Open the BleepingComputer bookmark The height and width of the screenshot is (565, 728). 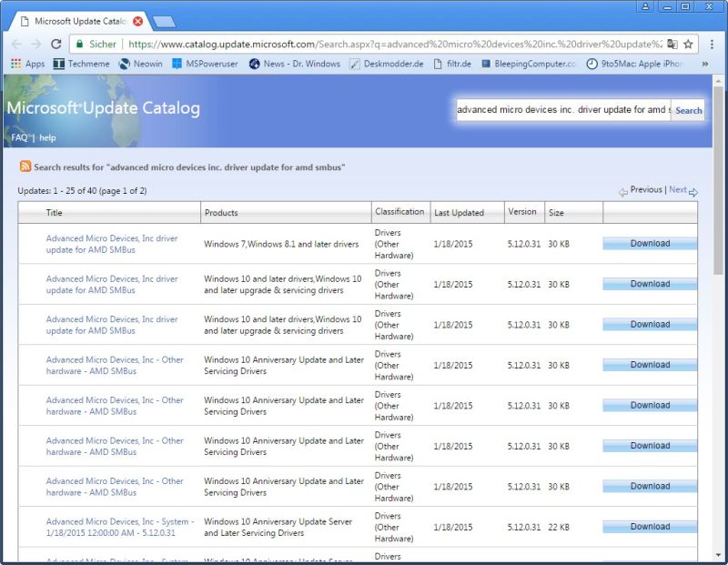(x=529, y=64)
